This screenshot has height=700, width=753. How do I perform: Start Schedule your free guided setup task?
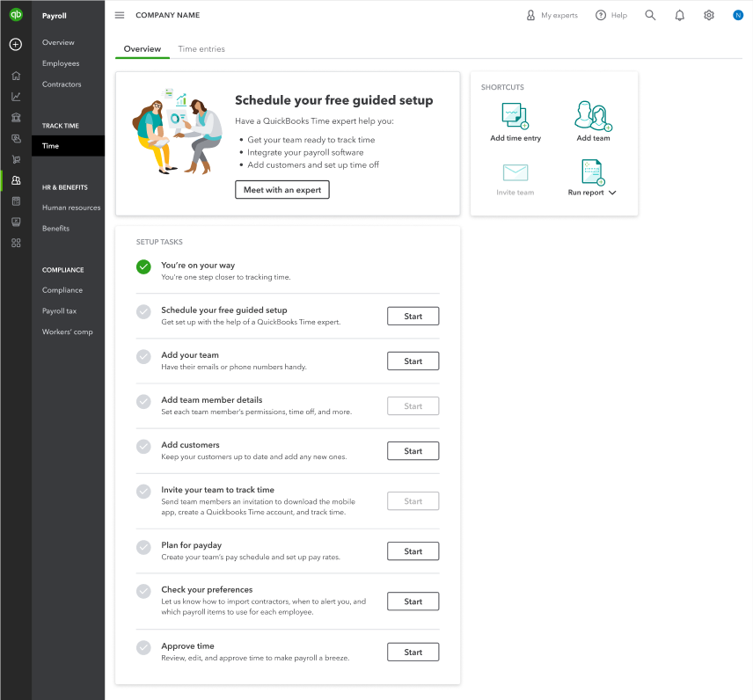point(413,317)
